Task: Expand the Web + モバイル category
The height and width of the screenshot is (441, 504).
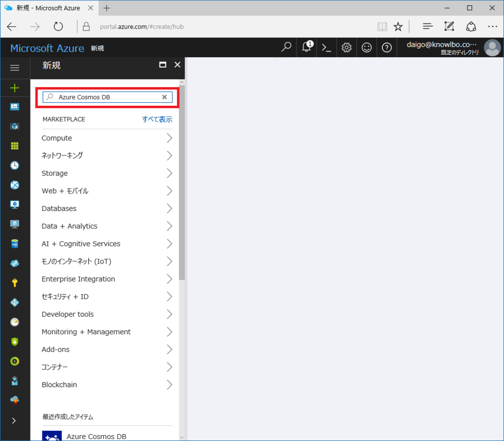Action: click(107, 191)
